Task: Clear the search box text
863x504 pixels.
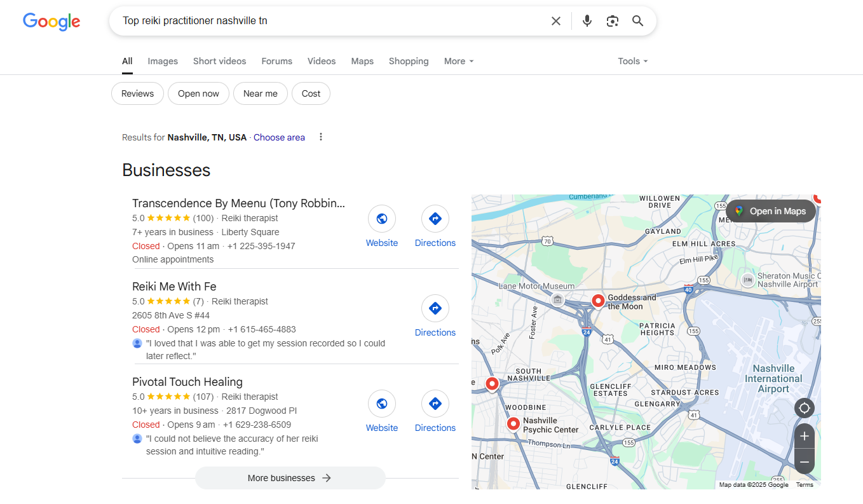Action: 556,21
